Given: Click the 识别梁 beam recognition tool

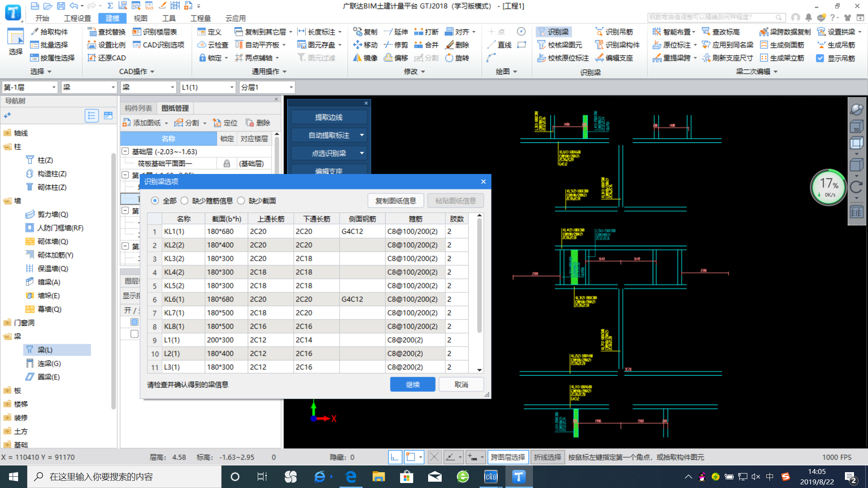Looking at the screenshot, I should click(554, 32).
